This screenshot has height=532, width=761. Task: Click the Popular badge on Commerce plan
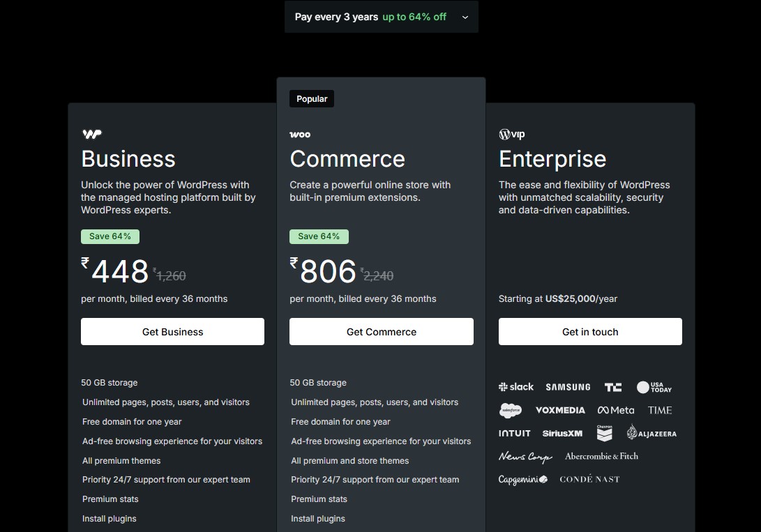point(311,98)
